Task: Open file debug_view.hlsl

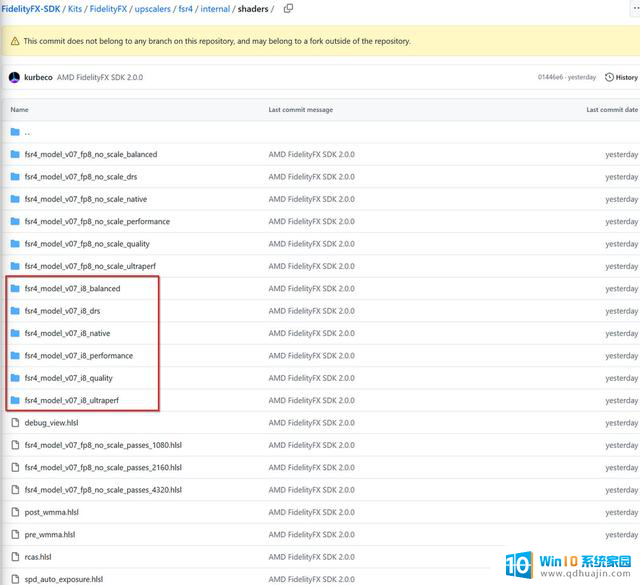Action: [x=51, y=423]
